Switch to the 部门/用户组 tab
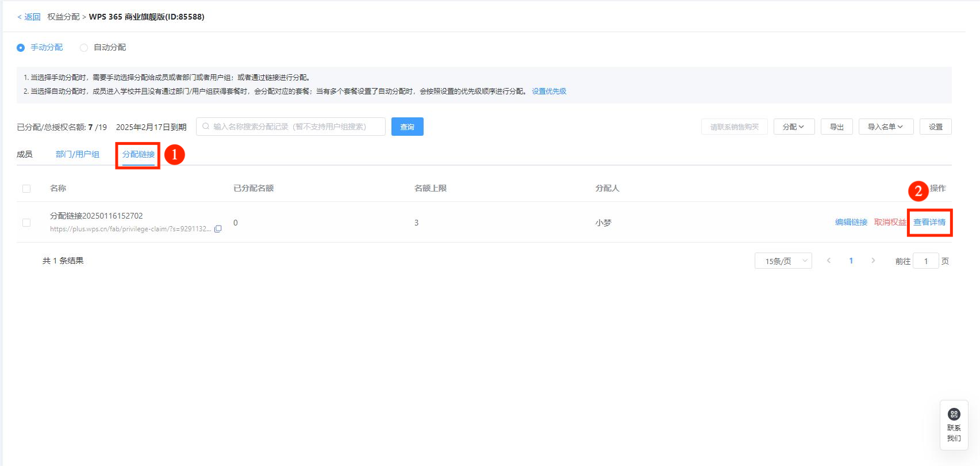The width and height of the screenshot is (980, 466). (x=78, y=154)
